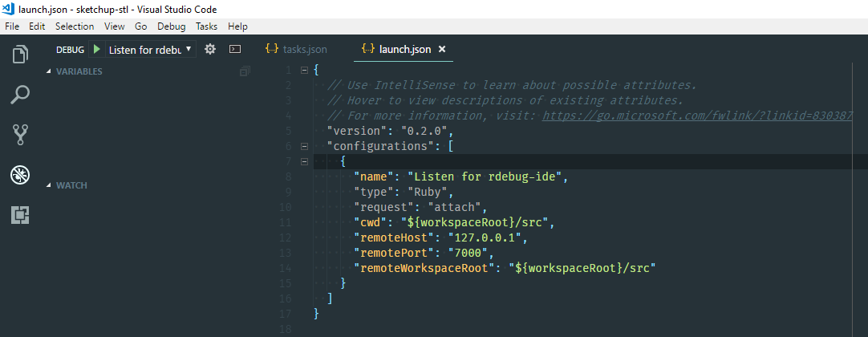This screenshot has height=337, width=868.
Task: Open the Source Control view icon
Action: pyautogui.click(x=20, y=135)
